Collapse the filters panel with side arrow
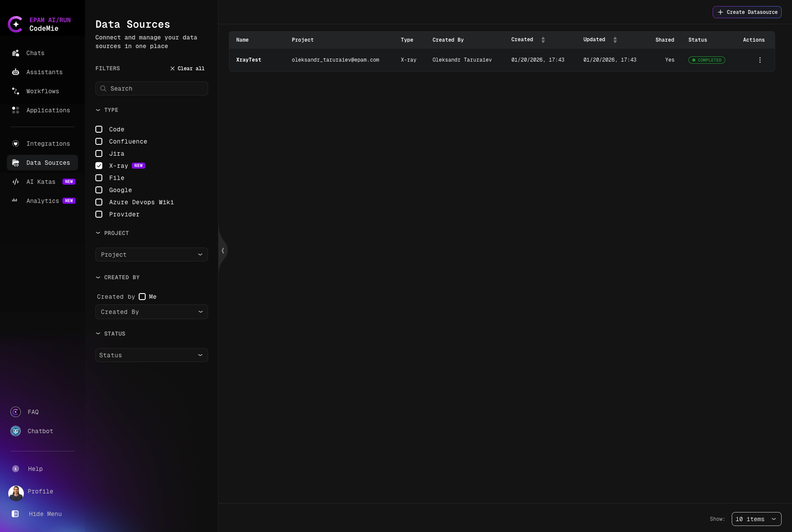792x532 pixels. click(x=223, y=251)
